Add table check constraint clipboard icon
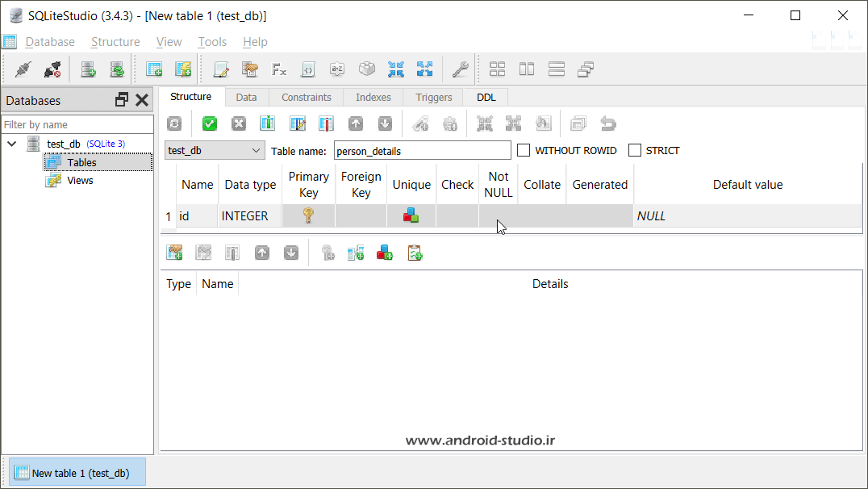 click(x=414, y=253)
